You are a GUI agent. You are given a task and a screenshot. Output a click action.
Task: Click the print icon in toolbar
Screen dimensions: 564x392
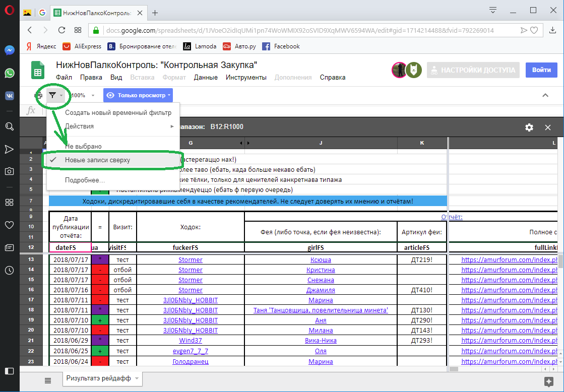(x=38, y=95)
